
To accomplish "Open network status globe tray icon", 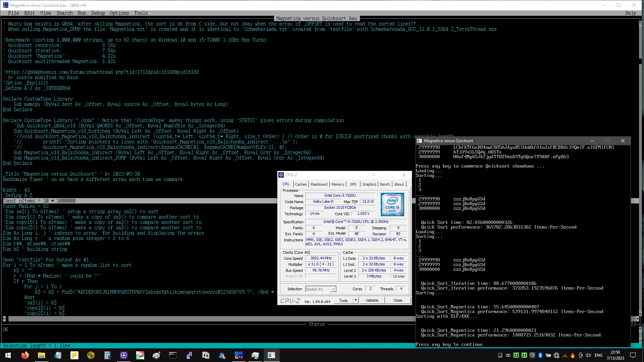I will (x=556, y=355).
